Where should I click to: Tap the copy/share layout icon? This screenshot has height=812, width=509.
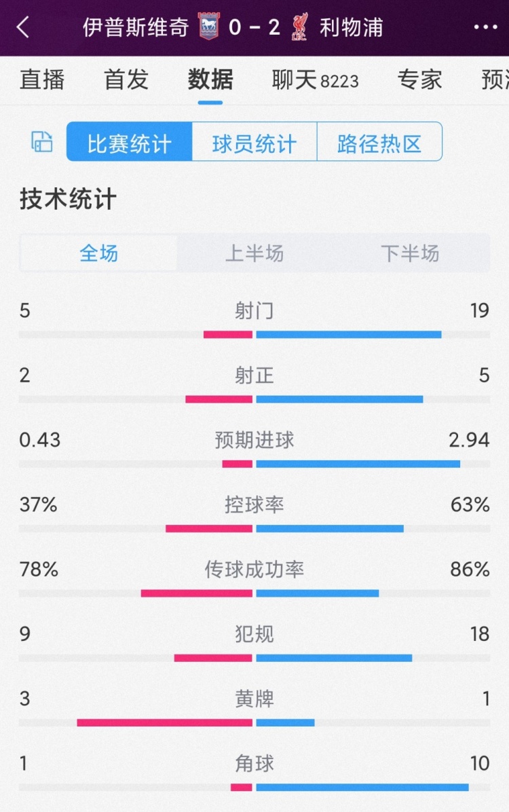tap(42, 142)
